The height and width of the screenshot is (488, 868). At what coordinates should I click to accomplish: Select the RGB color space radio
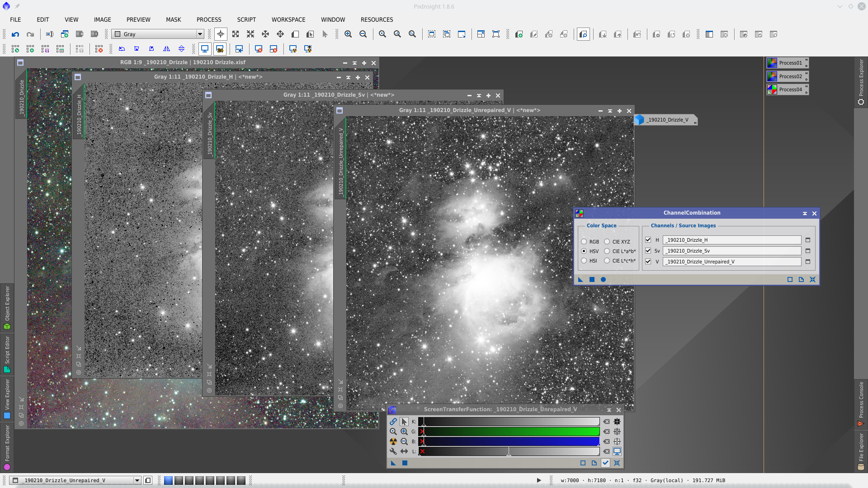[x=584, y=242]
